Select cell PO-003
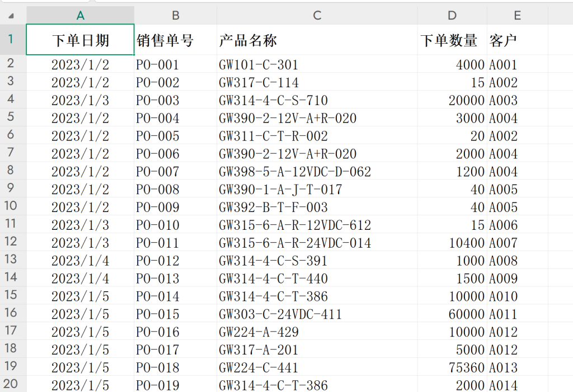The image size is (573, 392). [x=175, y=100]
